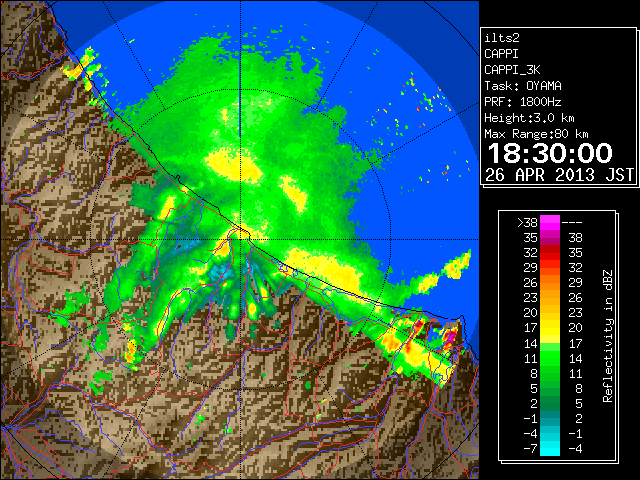Image resolution: width=640 pixels, height=480 pixels.
Task: Click the "---" legend label
Action: point(572,222)
